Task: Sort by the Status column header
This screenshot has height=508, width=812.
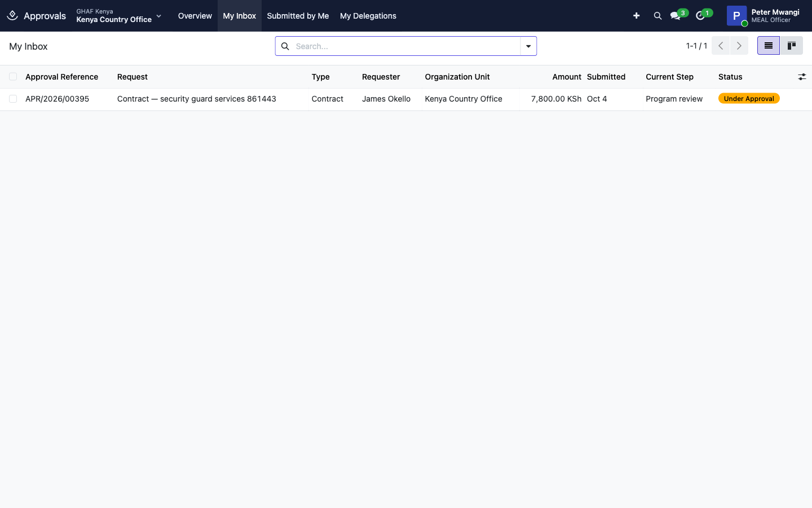Action: 730,77
